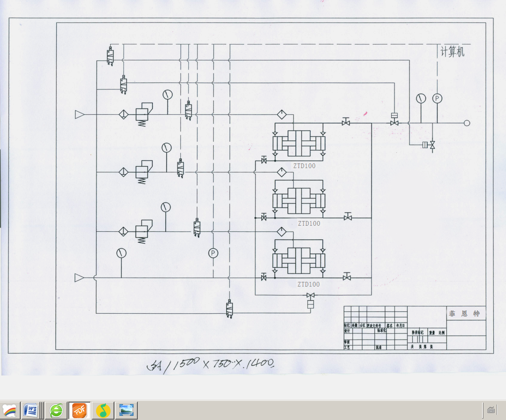Click the solenoid valve on bottom return line
Image resolution: width=506 pixels, height=420 pixels.
pos(229,309)
